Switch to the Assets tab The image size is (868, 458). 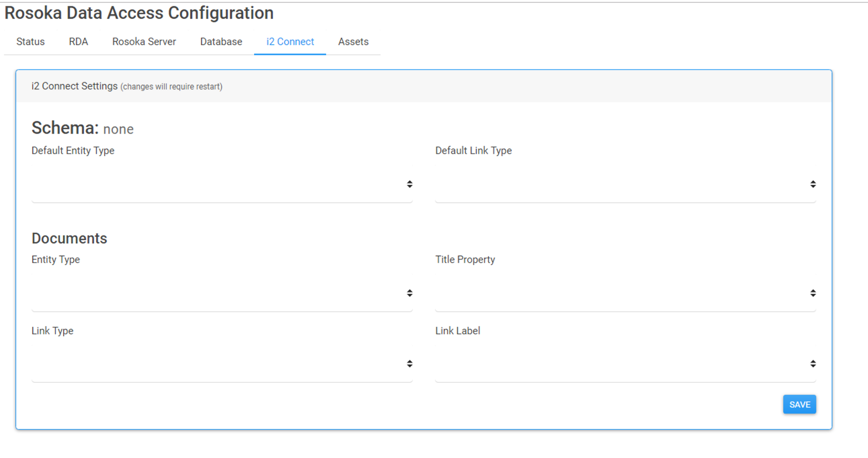[x=353, y=42]
